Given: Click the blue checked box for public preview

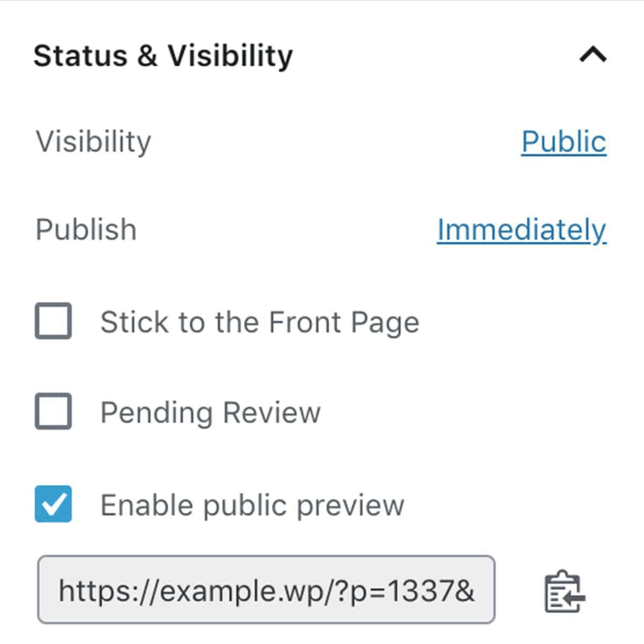Looking at the screenshot, I should 53,504.
